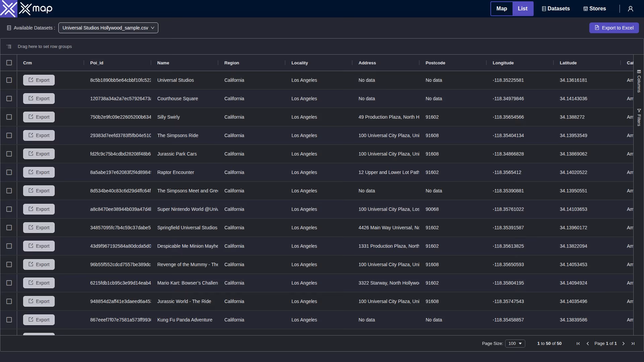This screenshot has width=644, height=362.
Task: Click the Silly Swirly name cell
Action: 169,117
